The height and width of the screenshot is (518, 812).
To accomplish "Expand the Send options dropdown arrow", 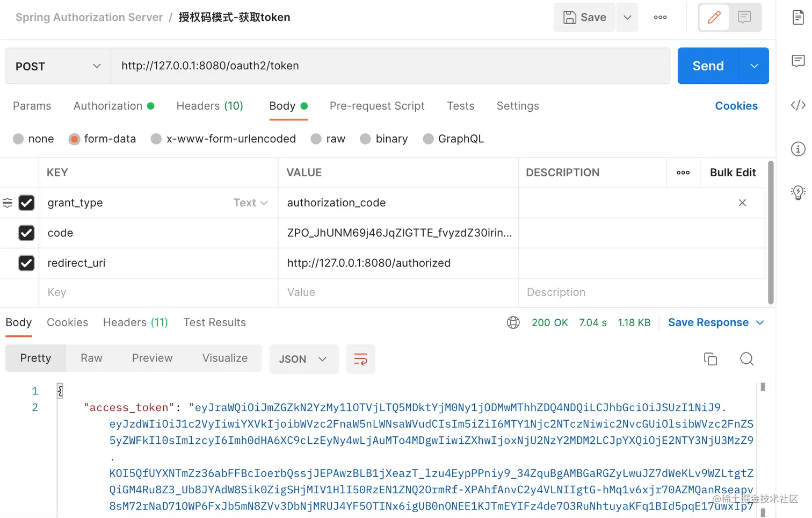I will click(x=754, y=66).
